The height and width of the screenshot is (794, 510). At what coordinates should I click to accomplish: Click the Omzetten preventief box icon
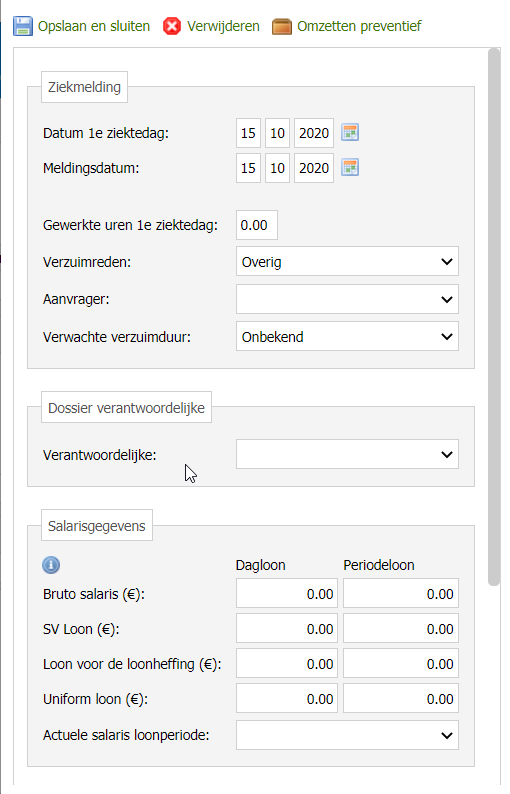click(x=282, y=26)
